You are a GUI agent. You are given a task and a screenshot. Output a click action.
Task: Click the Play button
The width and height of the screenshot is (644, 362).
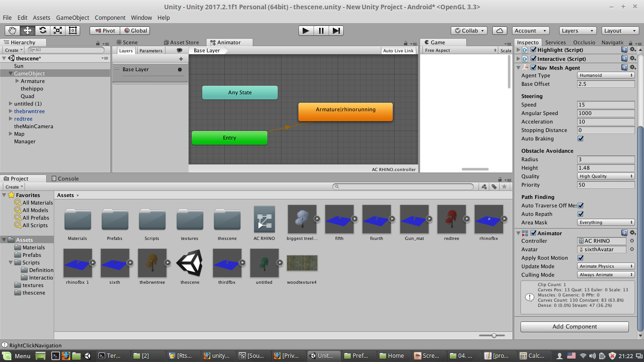(306, 31)
